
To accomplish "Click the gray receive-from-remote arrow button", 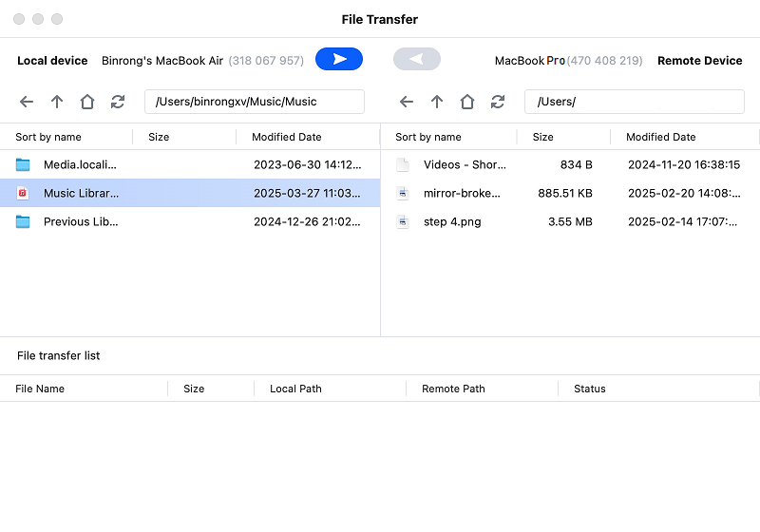I will (416, 59).
